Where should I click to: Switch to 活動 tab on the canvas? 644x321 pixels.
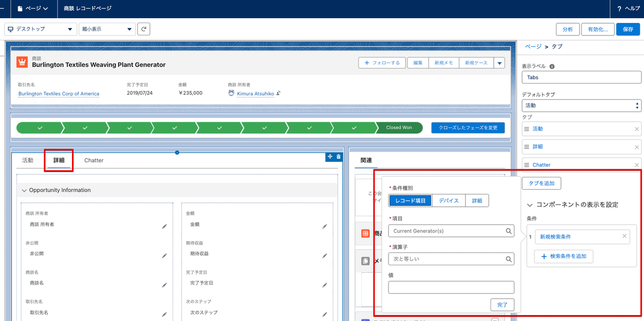(x=28, y=160)
